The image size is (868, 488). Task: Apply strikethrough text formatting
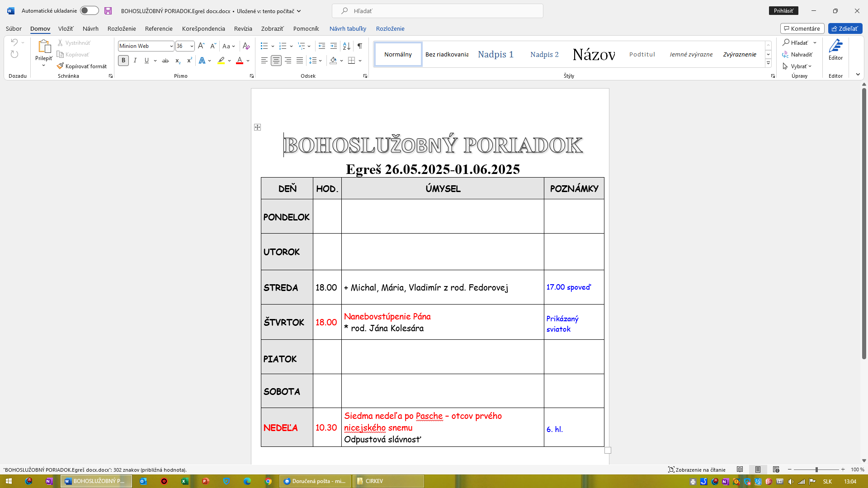pos(165,61)
